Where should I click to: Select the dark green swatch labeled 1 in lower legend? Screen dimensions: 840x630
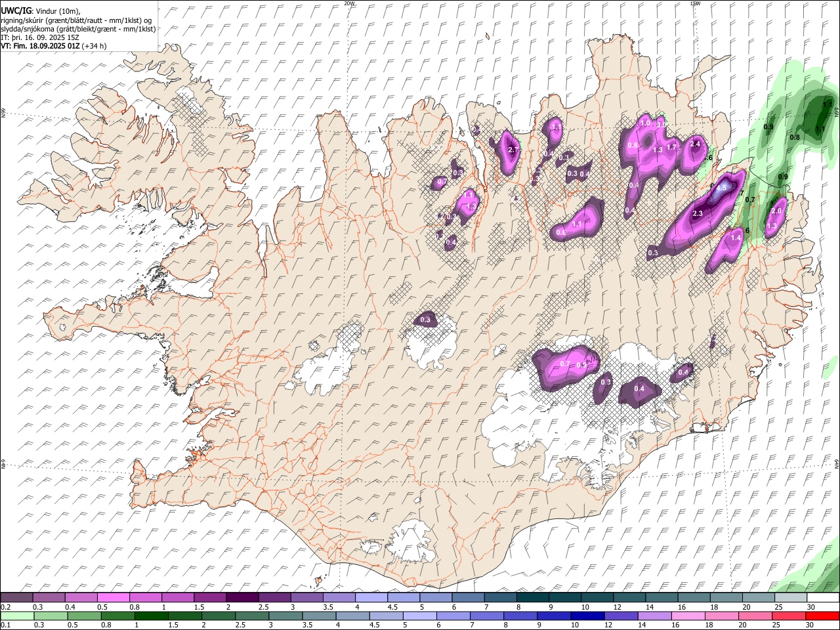pos(151,616)
